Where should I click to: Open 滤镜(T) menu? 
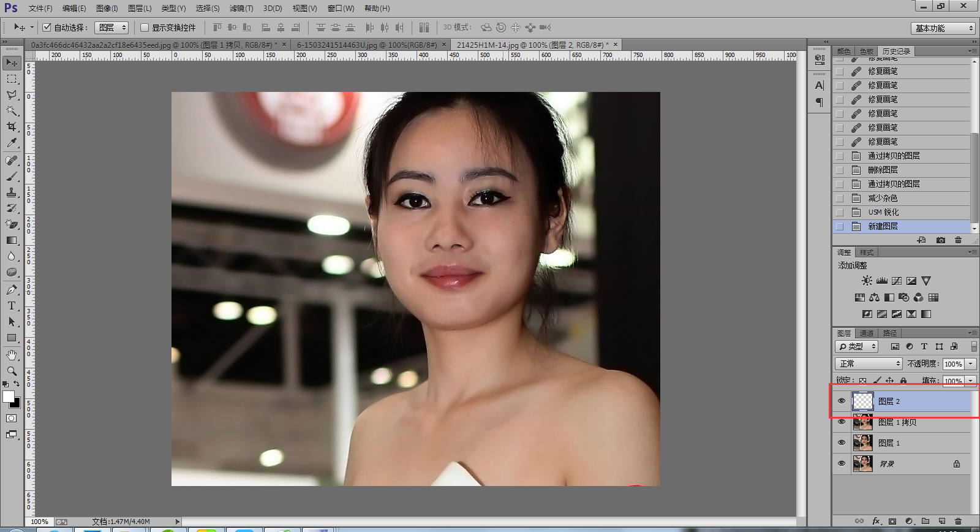(x=241, y=9)
